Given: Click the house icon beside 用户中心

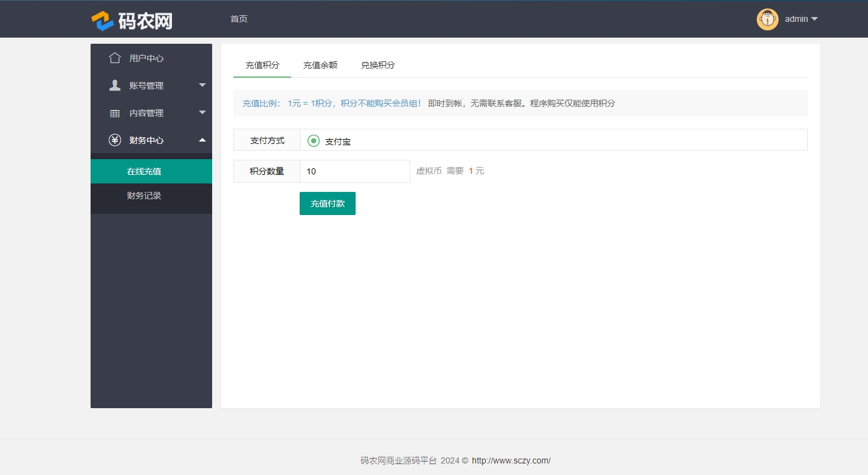Looking at the screenshot, I should pyautogui.click(x=114, y=58).
